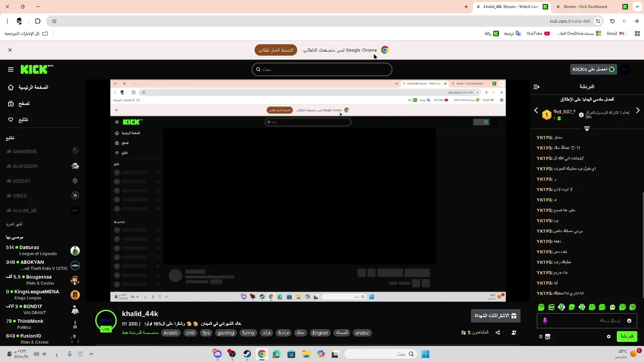Open KingsLeagueMENA recommended channel
The height and width of the screenshot is (362, 644).
[43, 295]
